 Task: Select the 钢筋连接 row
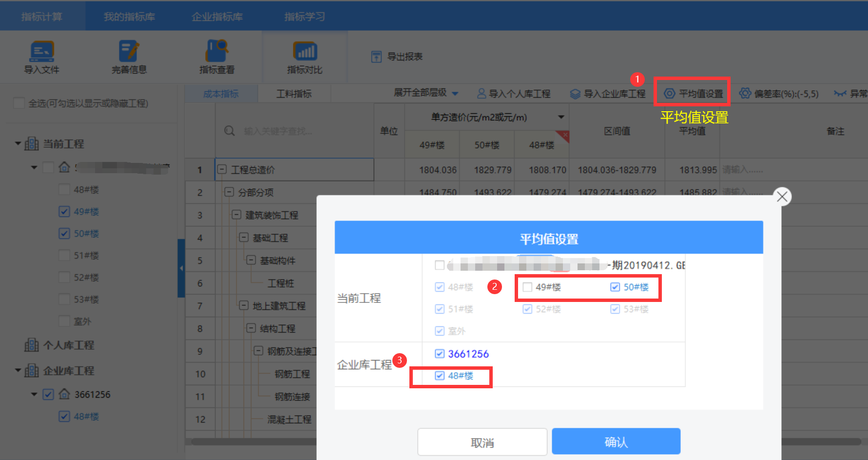pos(292,397)
